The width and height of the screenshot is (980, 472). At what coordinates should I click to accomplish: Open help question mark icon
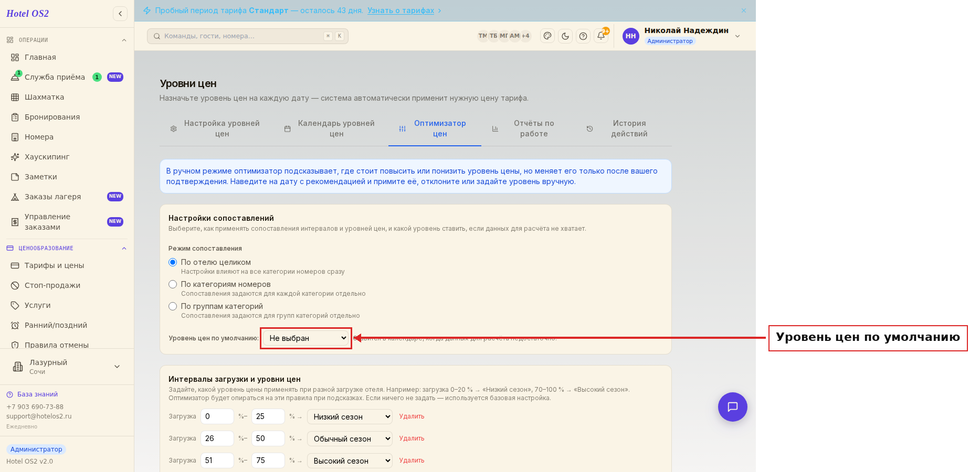coord(583,36)
